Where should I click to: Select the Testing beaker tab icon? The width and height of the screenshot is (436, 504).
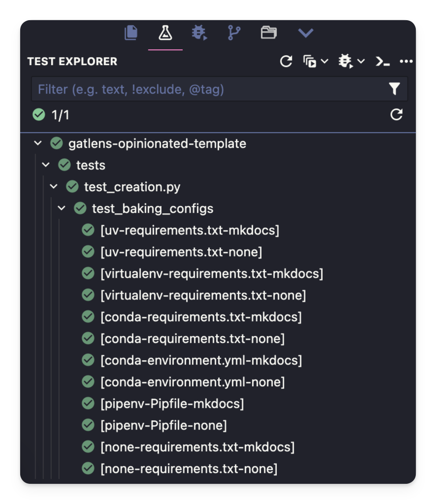[165, 33]
